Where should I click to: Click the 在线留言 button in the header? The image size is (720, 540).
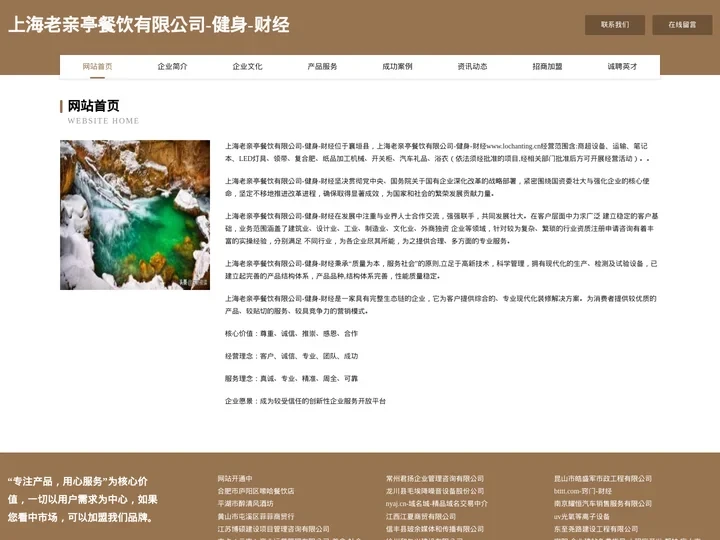(682, 25)
